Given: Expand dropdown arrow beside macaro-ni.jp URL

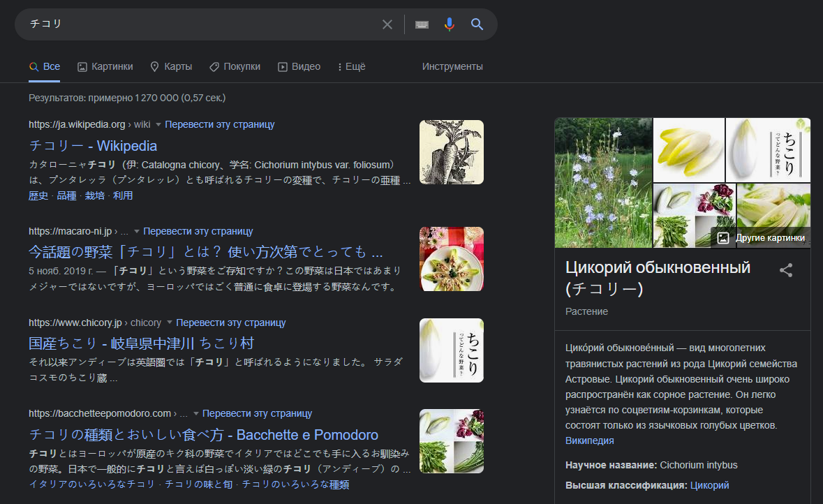Looking at the screenshot, I should pyautogui.click(x=137, y=232).
